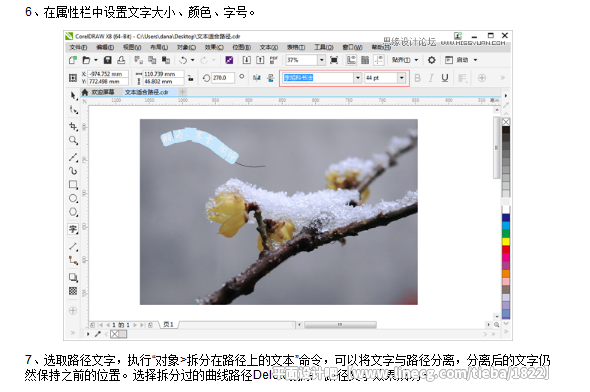The image size is (590, 392).
Task: Toggle Italic text formatting
Action: coord(431,78)
